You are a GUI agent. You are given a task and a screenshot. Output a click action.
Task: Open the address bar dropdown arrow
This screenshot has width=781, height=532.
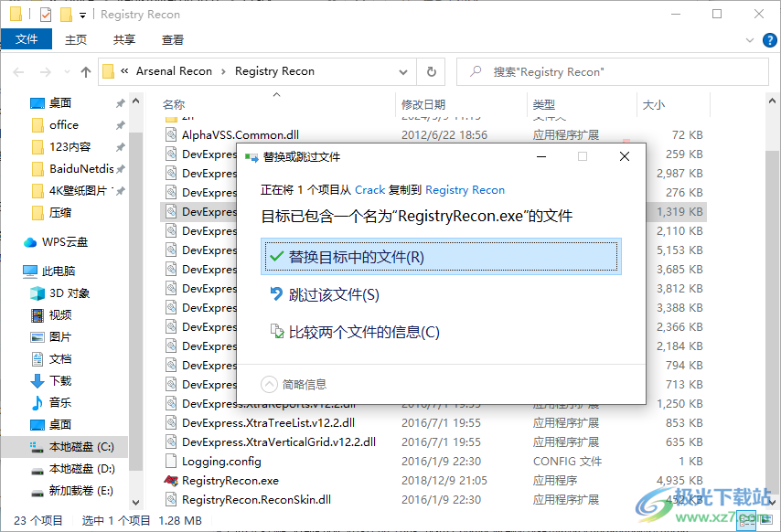pos(402,71)
